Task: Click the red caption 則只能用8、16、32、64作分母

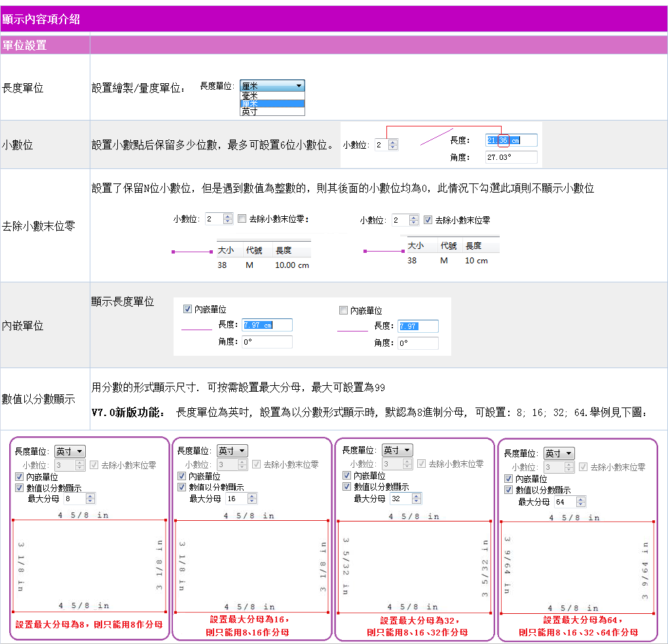Action: tap(578, 632)
